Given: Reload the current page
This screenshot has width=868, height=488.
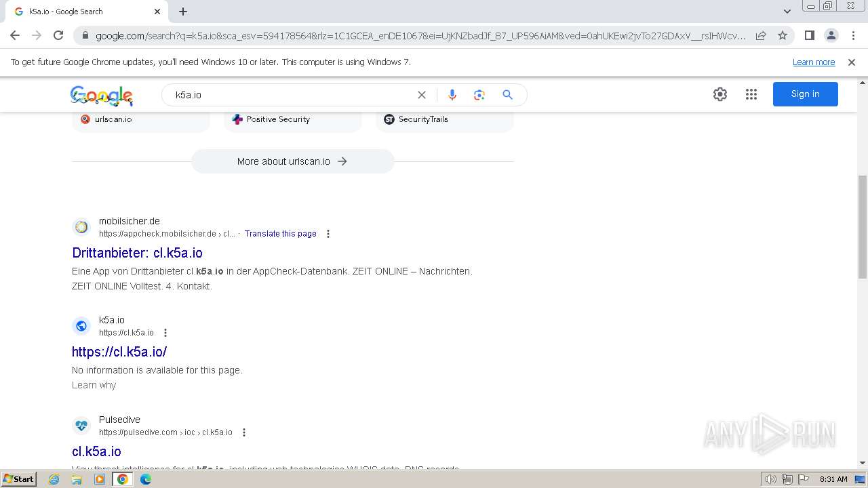Looking at the screenshot, I should tap(58, 35).
